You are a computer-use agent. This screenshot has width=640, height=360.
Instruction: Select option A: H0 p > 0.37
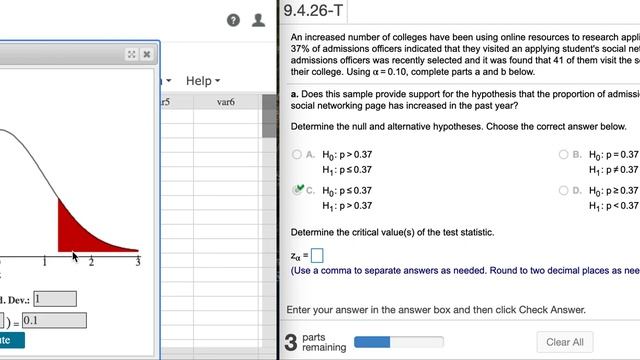297,154
